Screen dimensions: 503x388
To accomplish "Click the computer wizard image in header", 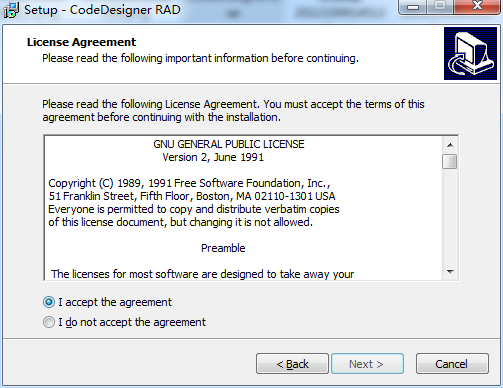I will click(470, 54).
